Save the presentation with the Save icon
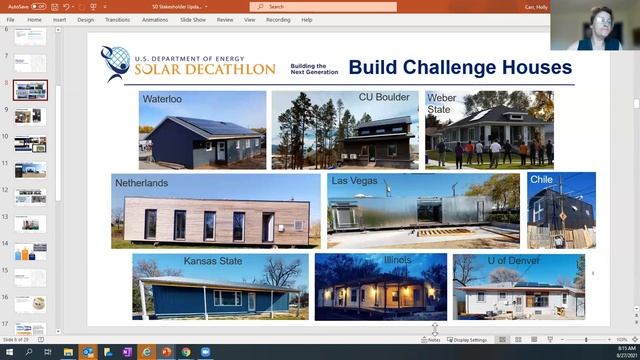640x360 pixels. [x=54, y=7]
